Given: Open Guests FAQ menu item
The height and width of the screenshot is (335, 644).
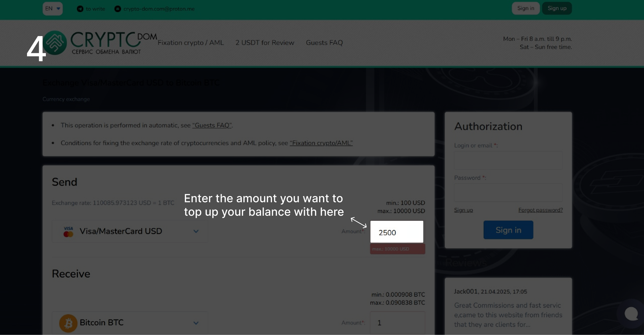Looking at the screenshot, I should [324, 43].
